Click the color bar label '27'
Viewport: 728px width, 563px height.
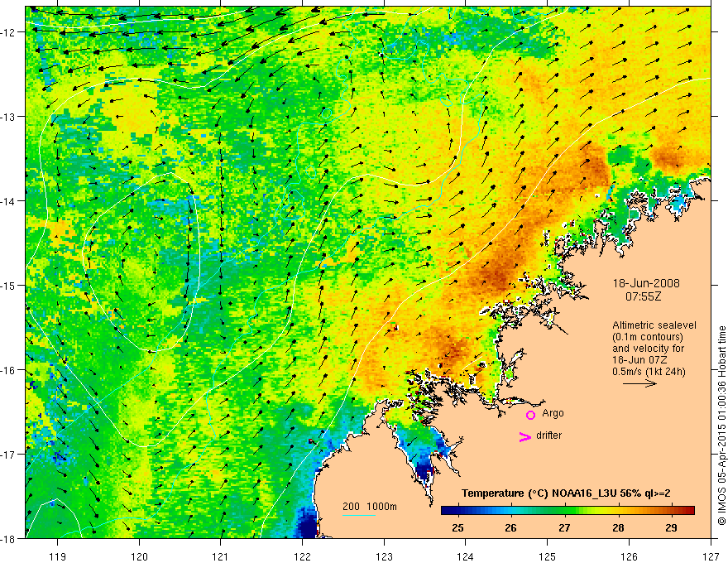(564, 527)
